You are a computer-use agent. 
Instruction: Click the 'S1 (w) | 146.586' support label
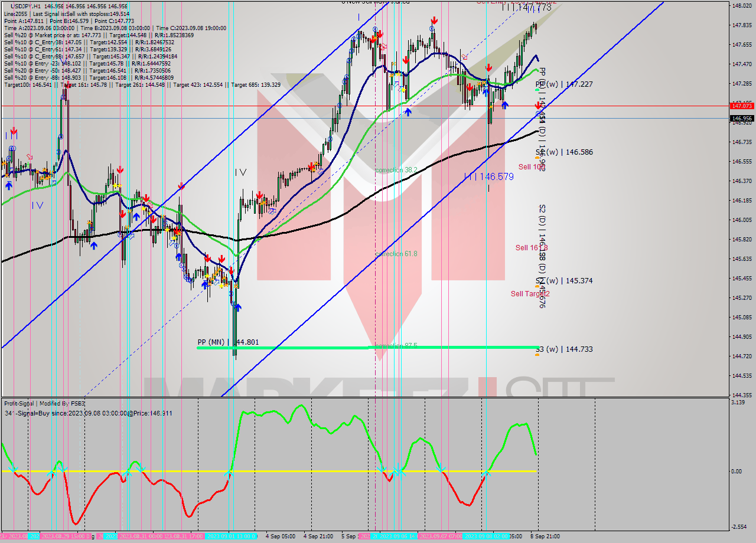[564, 152]
